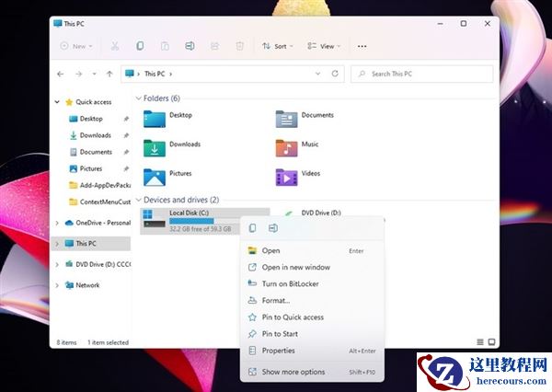Select the Documents folder icon
Screen dimensions: 552x392
tap(286, 119)
